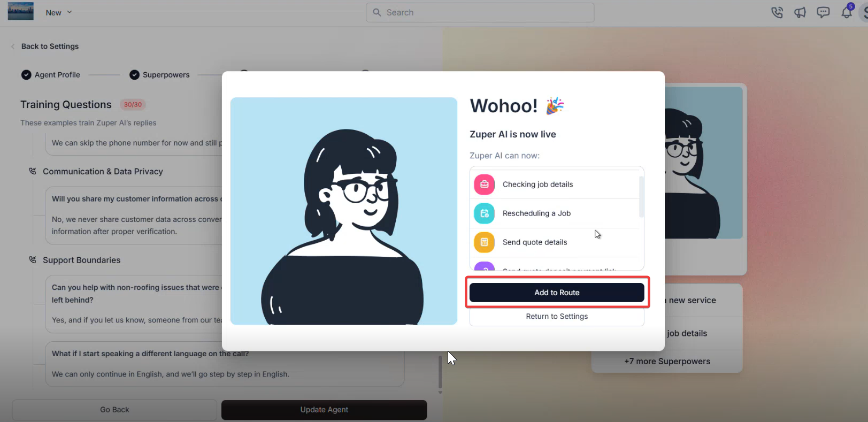Click the agent avatar illustration in dialog

(344, 211)
